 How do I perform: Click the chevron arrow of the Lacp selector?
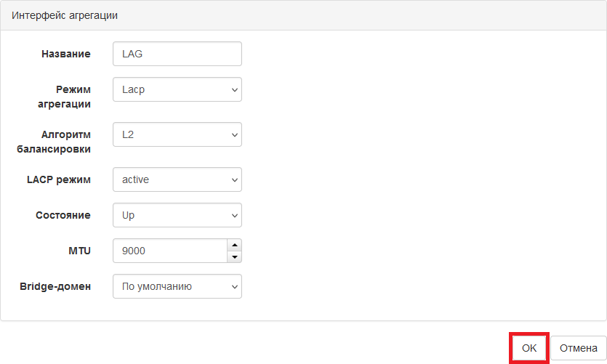pos(235,90)
